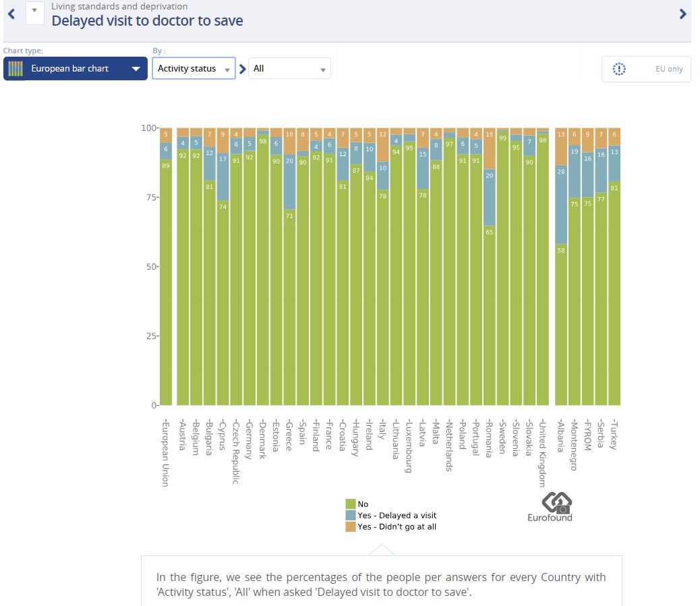The width and height of the screenshot is (700, 606).
Task: Click the Romania bar in the chart
Action: pos(489,304)
